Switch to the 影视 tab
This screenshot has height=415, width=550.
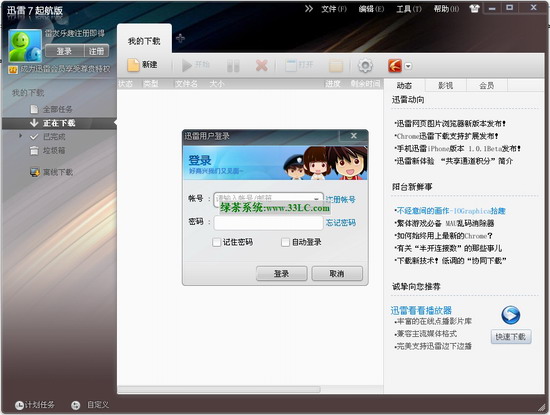coord(445,86)
